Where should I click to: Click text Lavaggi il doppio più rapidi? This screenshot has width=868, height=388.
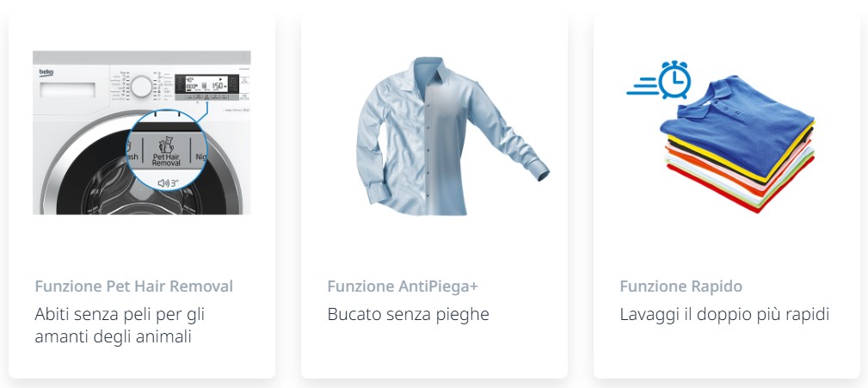(x=724, y=315)
